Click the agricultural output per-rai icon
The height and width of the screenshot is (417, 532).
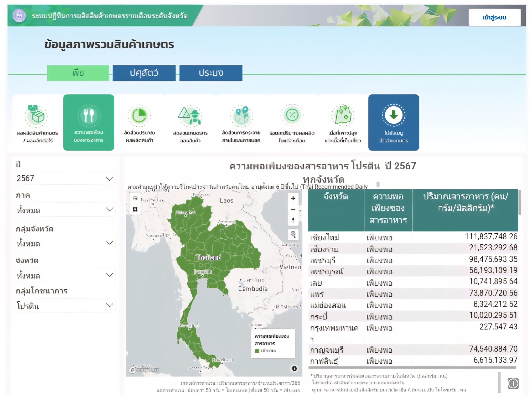[36, 116]
